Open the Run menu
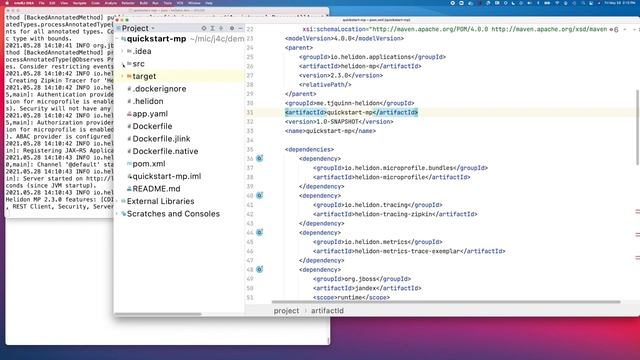640x360 pixels. pos(155,3)
